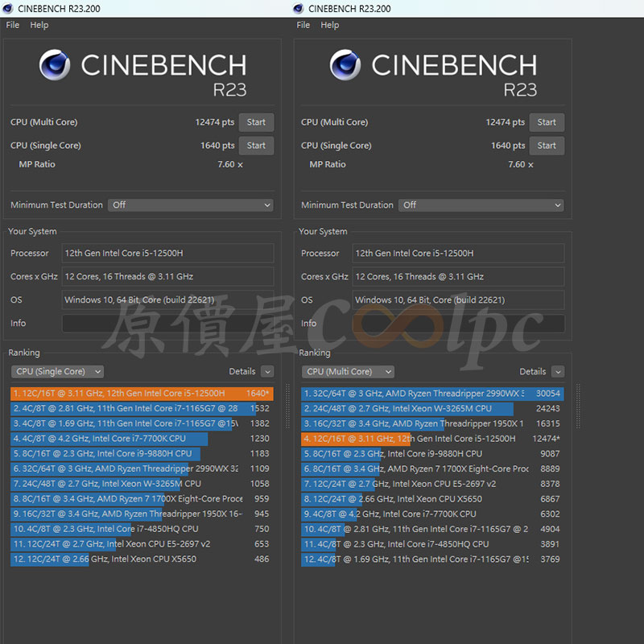644x644 pixels.
Task: Select i7-1165G7 row scoring 3769
Action: (x=432, y=559)
